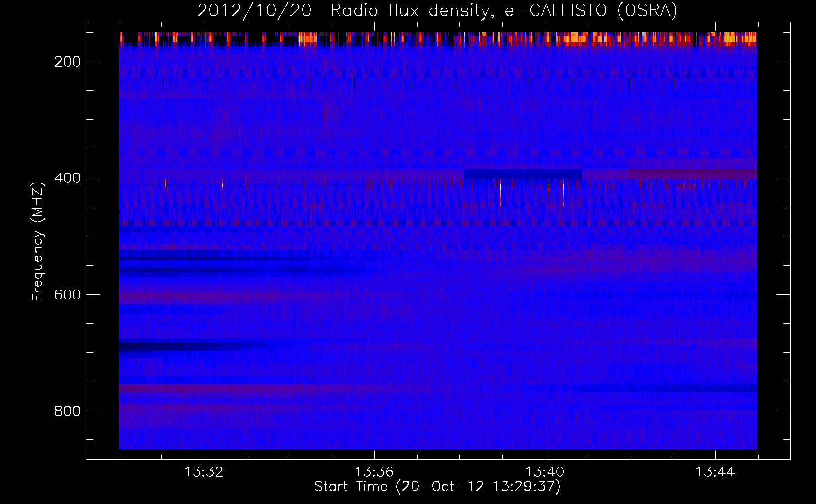This screenshot has height=504, width=816.
Task: Click the 13:40 time tick label
Action: pyautogui.click(x=545, y=472)
